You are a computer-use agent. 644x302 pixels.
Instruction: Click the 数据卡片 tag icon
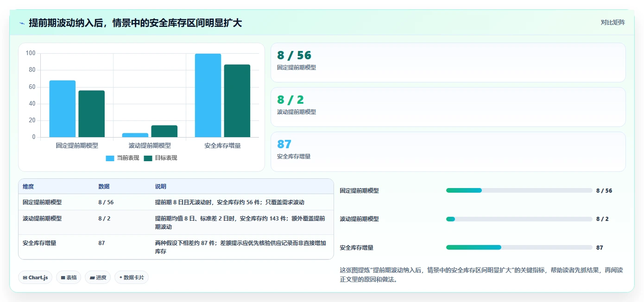(121, 277)
